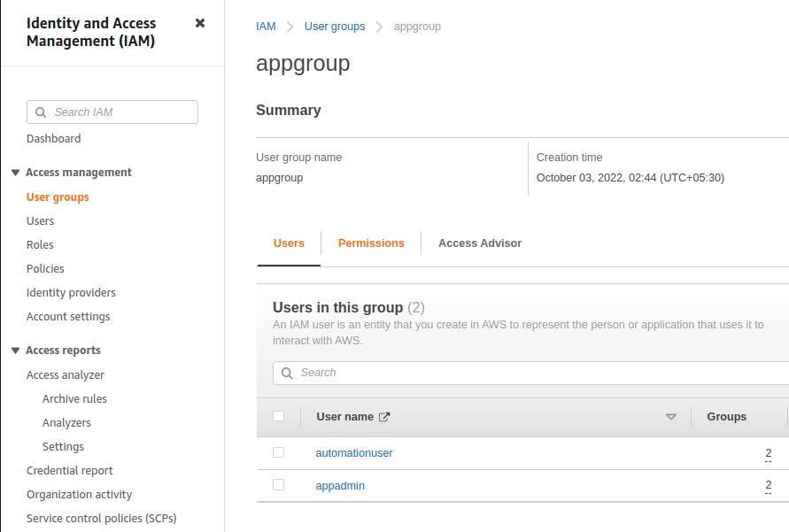Open Settings under Access analyzer
Screen dimensions: 789x532
63,446
